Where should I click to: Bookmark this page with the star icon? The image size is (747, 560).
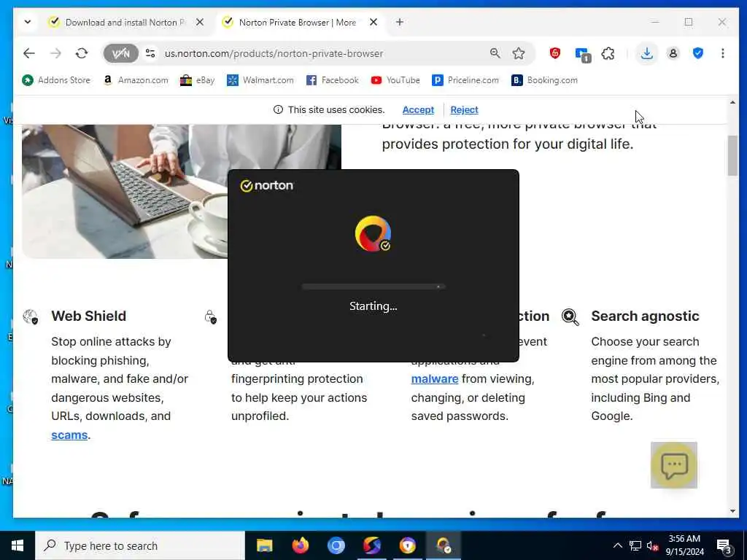pyautogui.click(x=519, y=53)
